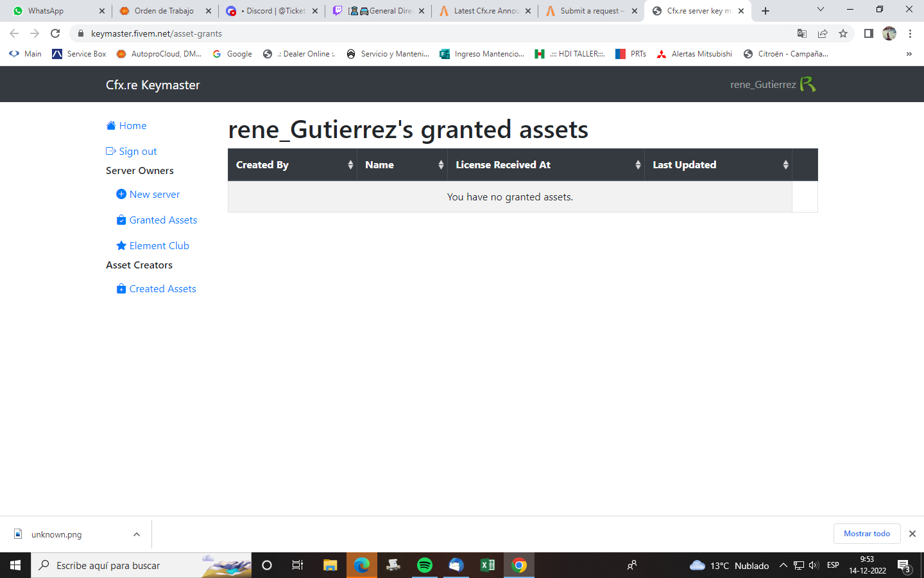Click the Element Club star icon
Image resolution: width=924 pixels, height=578 pixels.
point(121,245)
